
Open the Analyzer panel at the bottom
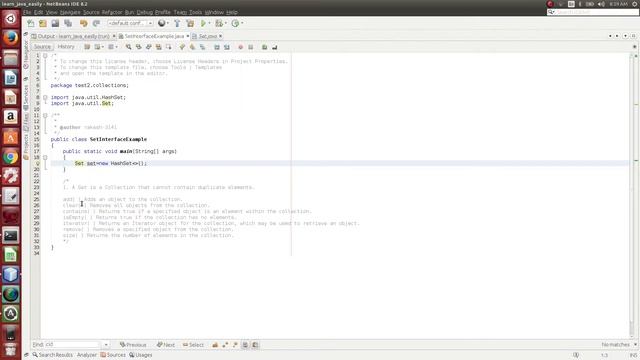pos(87,355)
